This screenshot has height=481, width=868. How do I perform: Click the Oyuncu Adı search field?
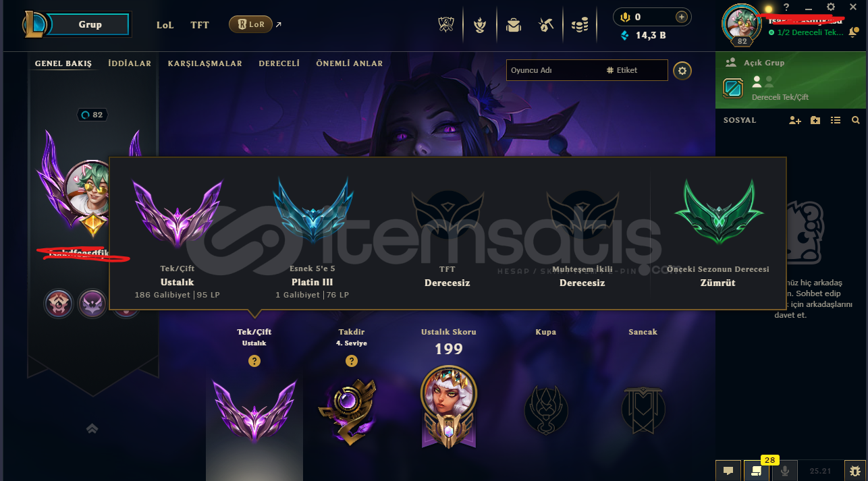click(553, 70)
